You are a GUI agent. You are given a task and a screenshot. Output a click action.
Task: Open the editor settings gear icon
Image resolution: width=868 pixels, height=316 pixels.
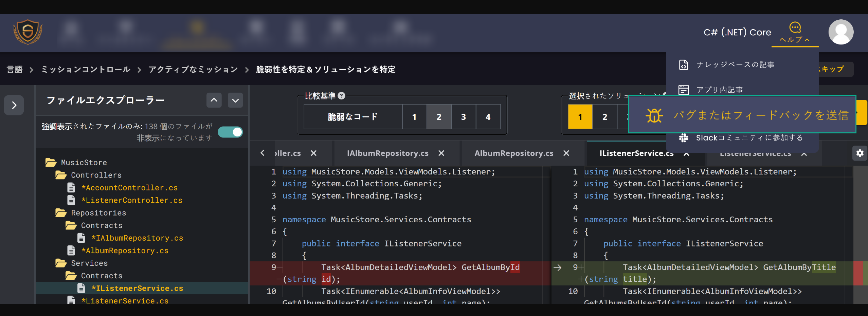(860, 153)
